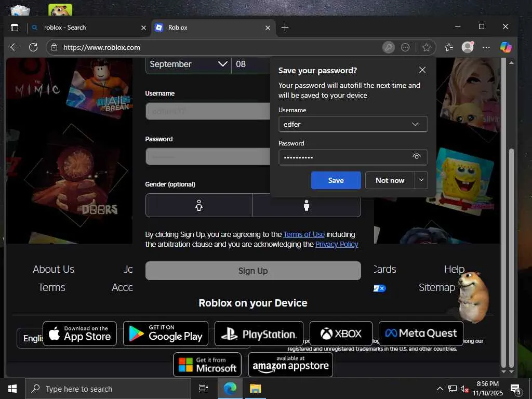Screen dimensions: 532x399
Task: Open the password manager key icon
Action: tap(389, 47)
